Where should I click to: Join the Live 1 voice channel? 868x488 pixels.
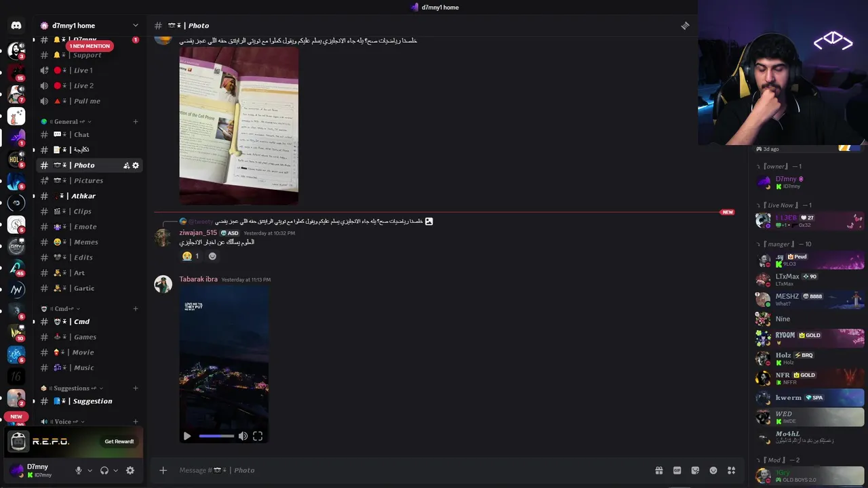[x=90, y=70]
